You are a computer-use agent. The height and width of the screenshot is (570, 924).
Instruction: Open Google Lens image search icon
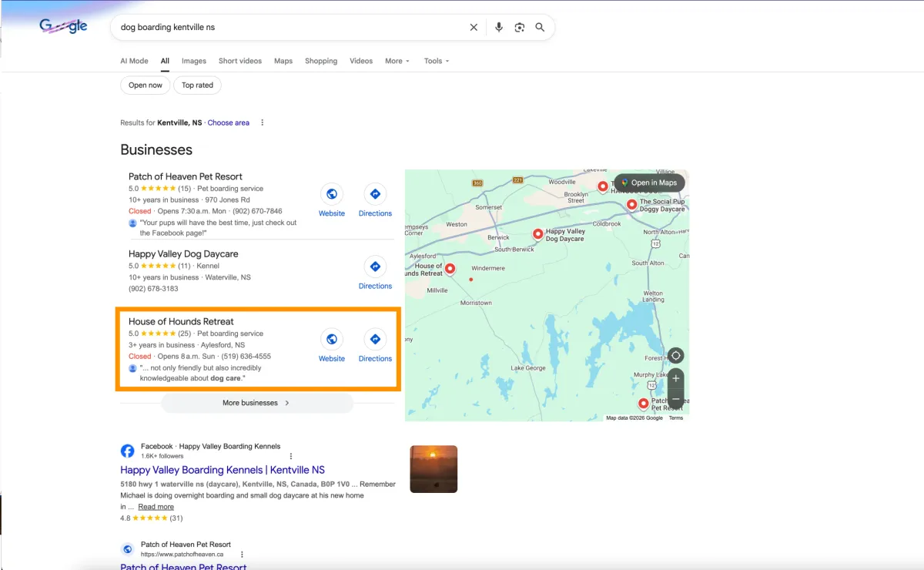coord(520,27)
